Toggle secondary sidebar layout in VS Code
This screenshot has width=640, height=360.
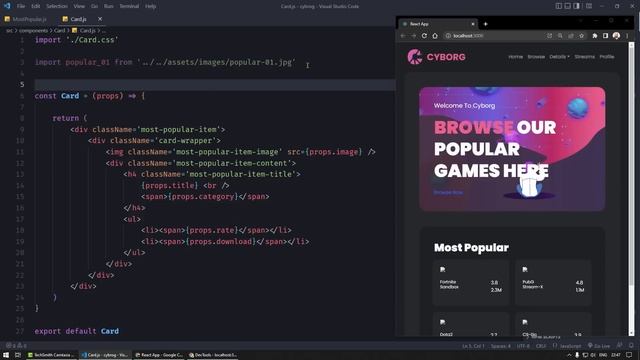576,6
